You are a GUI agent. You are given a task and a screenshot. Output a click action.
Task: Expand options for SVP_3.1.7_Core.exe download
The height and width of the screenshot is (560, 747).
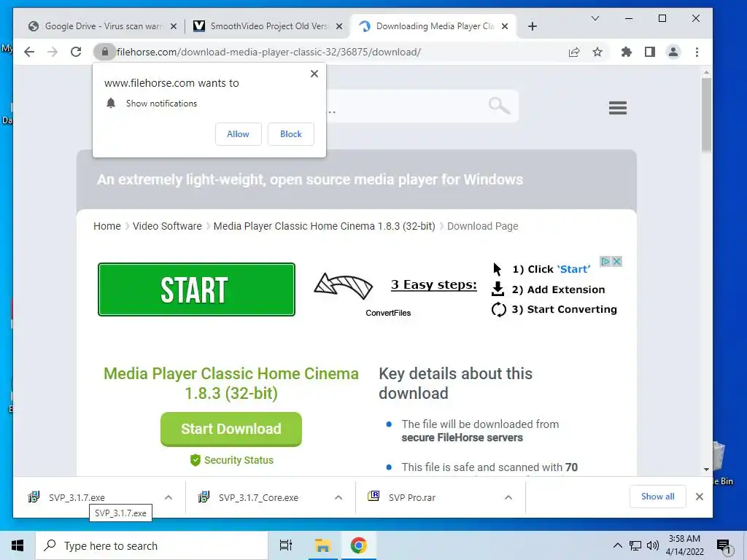tap(338, 497)
